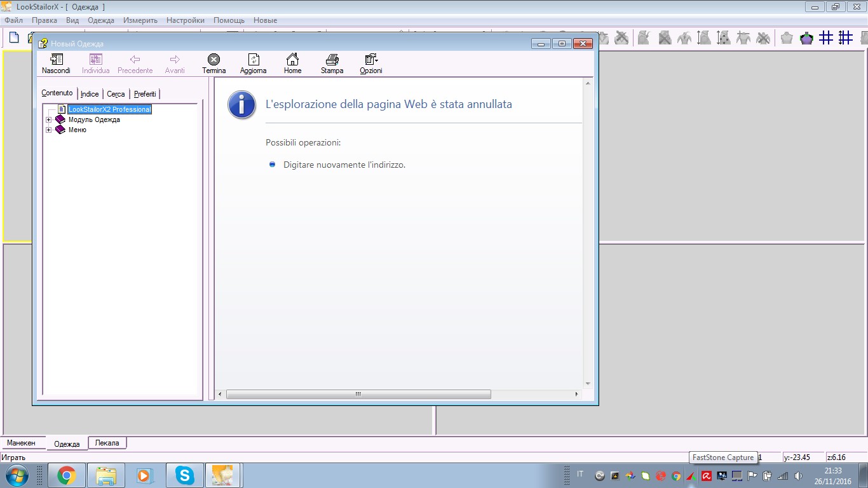Viewport: 868px width, 488px height.
Task: Click the plain gray torso toolbar icon
Action: [x=787, y=37]
